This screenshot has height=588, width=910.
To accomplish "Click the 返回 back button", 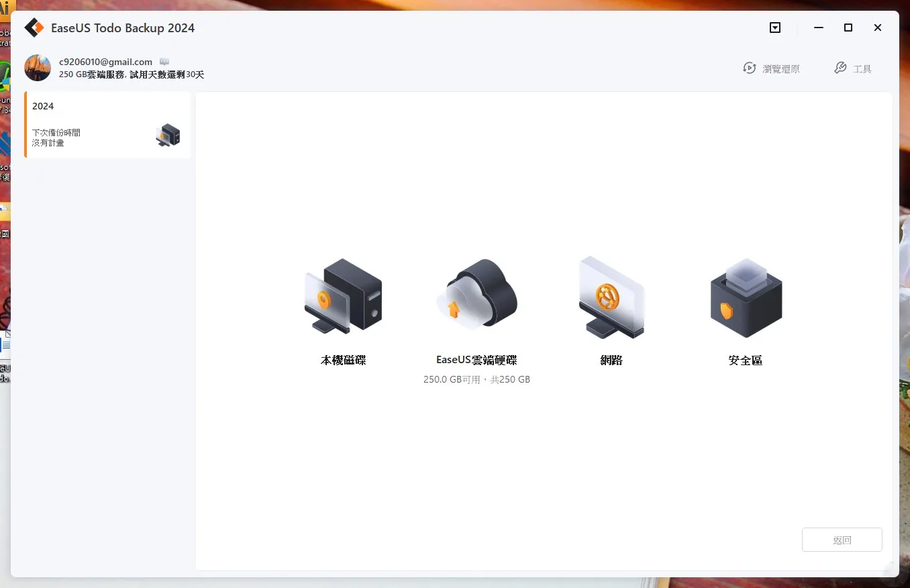I will [842, 540].
